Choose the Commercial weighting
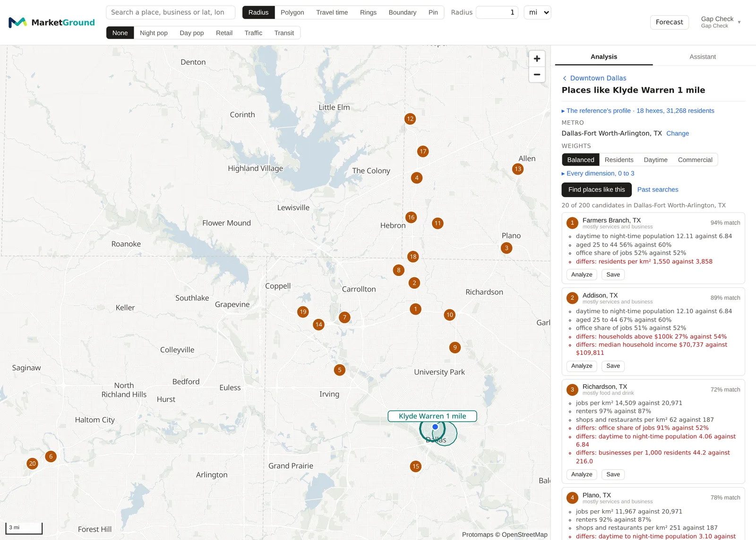Image resolution: width=756 pixels, height=540 pixels. click(695, 160)
